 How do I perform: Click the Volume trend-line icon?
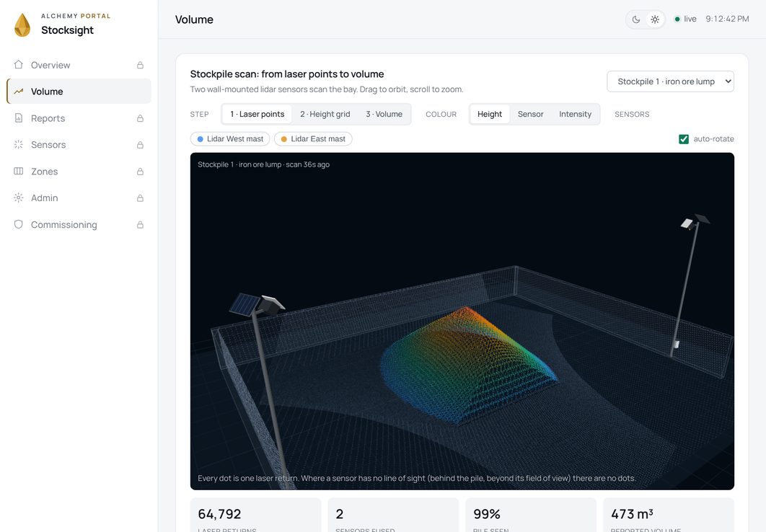[x=19, y=92]
